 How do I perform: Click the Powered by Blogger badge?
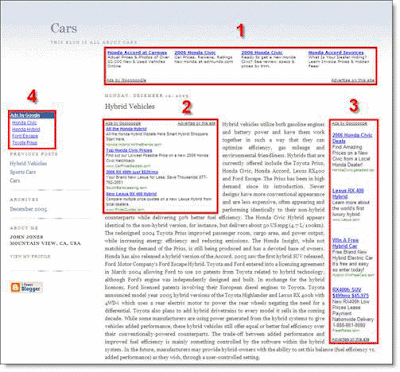click(27, 287)
